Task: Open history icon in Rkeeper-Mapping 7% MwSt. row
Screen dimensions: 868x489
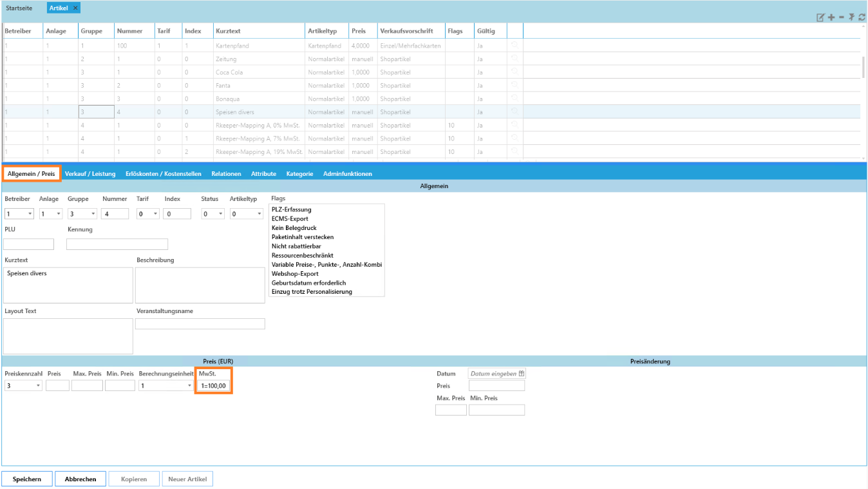Action: pos(514,138)
